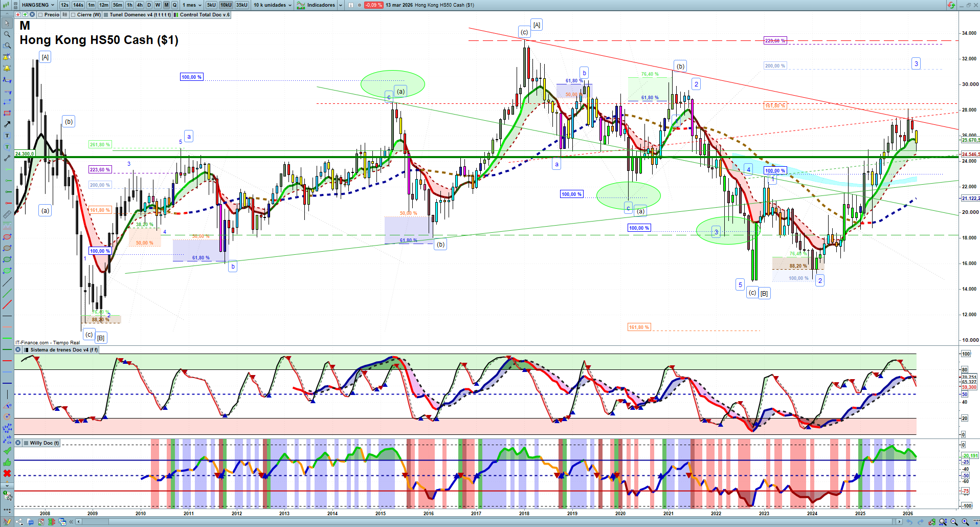Click the price panel list settings icon
This screenshot has height=527, width=980.
(x=65, y=15)
